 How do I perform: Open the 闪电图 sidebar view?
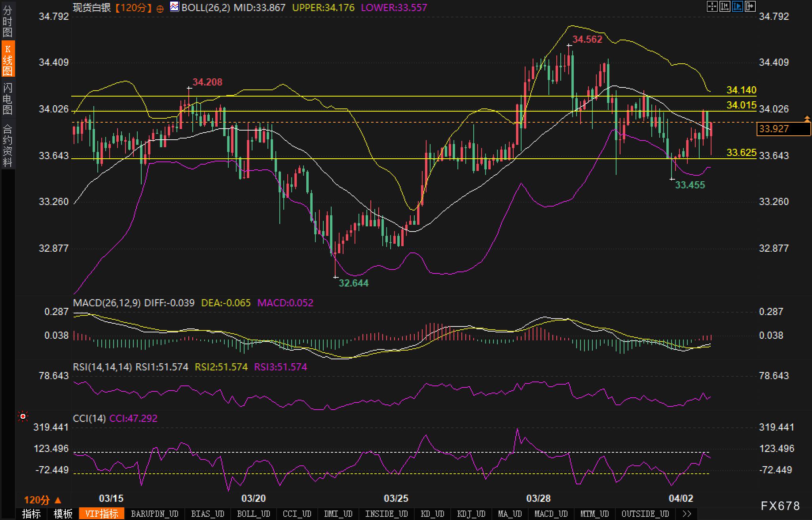[8, 99]
